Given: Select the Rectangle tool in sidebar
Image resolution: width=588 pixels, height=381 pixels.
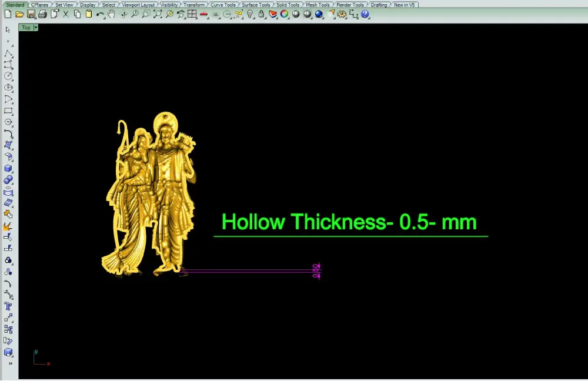Looking at the screenshot, I should pos(8,111).
